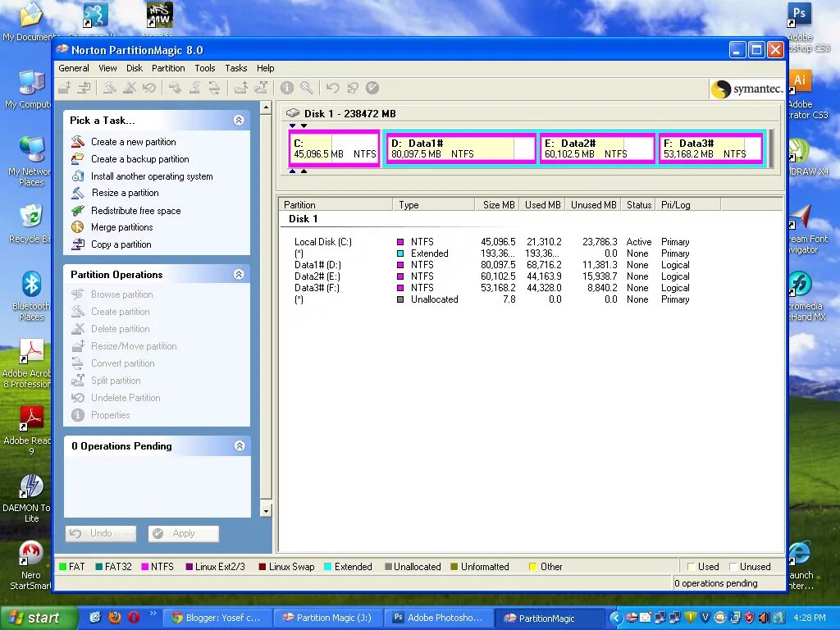The width and height of the screenshot is (840, 630).
Task: Click the magnifier toolbar icon
Action: [307, 88]
